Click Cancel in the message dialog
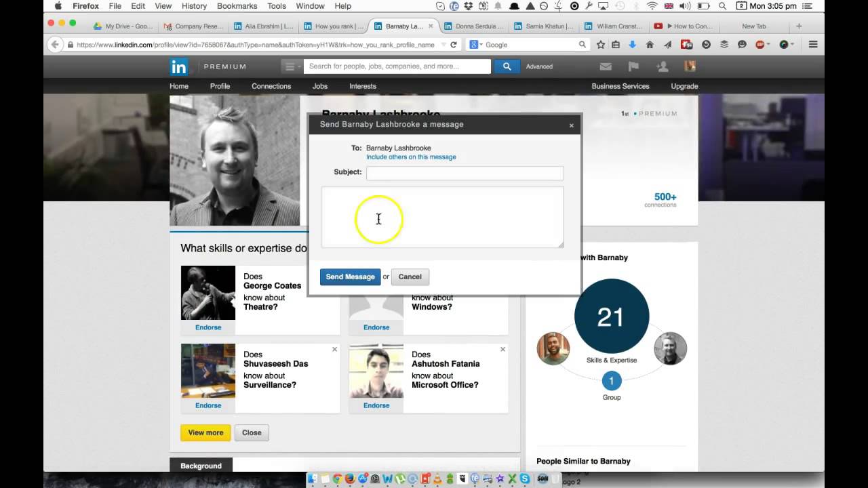 click(x=410, y=277)
